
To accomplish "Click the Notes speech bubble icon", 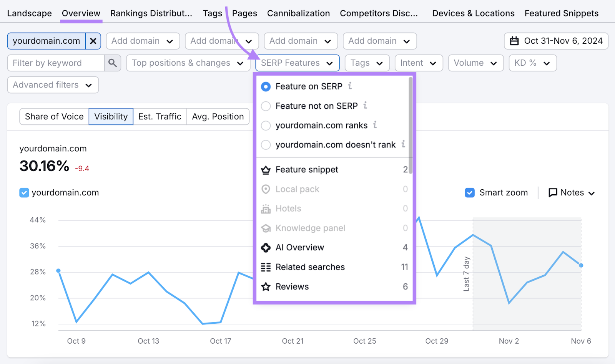I will click(553, 192).
